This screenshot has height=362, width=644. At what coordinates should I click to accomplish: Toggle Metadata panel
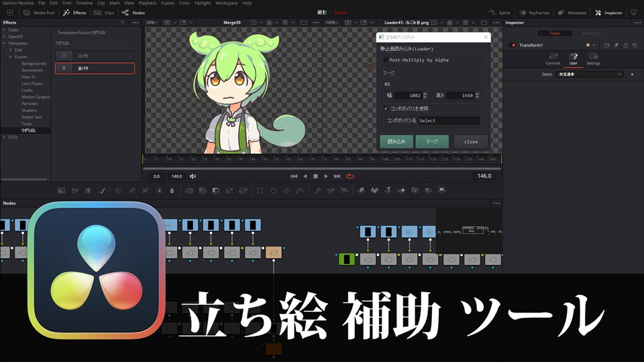[572, 13]
